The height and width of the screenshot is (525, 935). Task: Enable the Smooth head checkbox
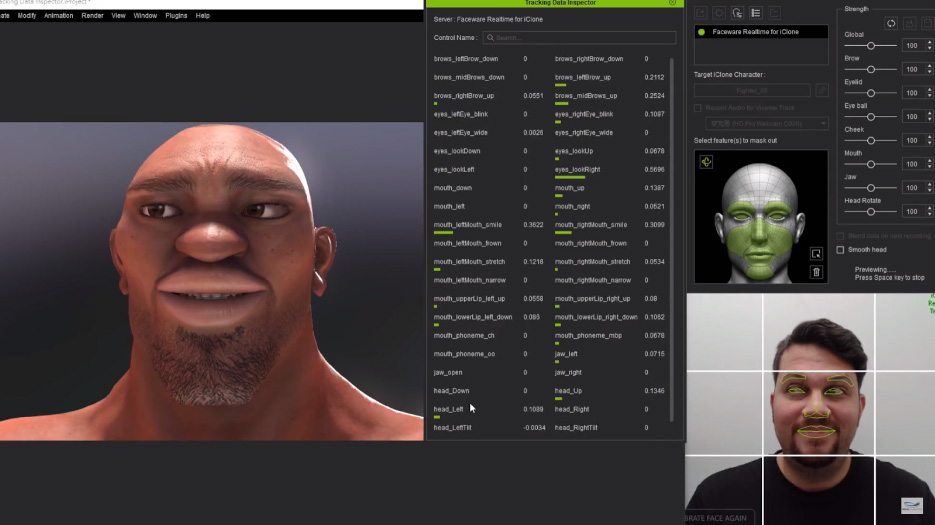[840, 249]
